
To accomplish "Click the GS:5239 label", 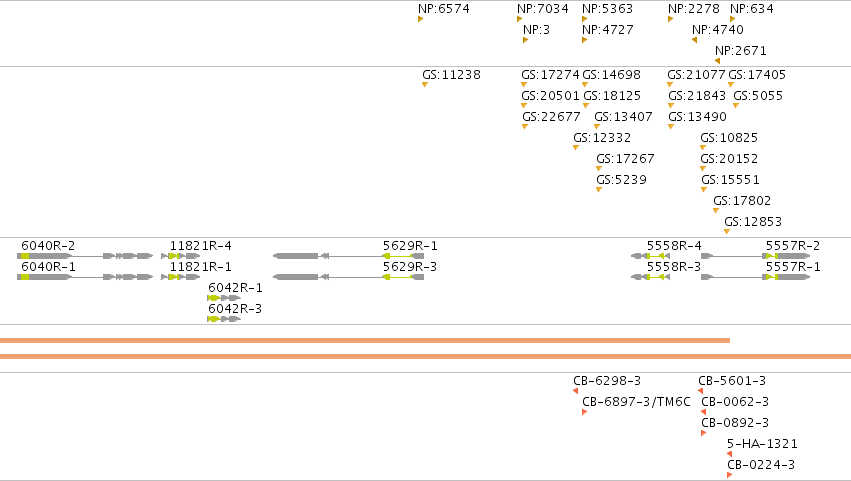I will tap(621, 180).
